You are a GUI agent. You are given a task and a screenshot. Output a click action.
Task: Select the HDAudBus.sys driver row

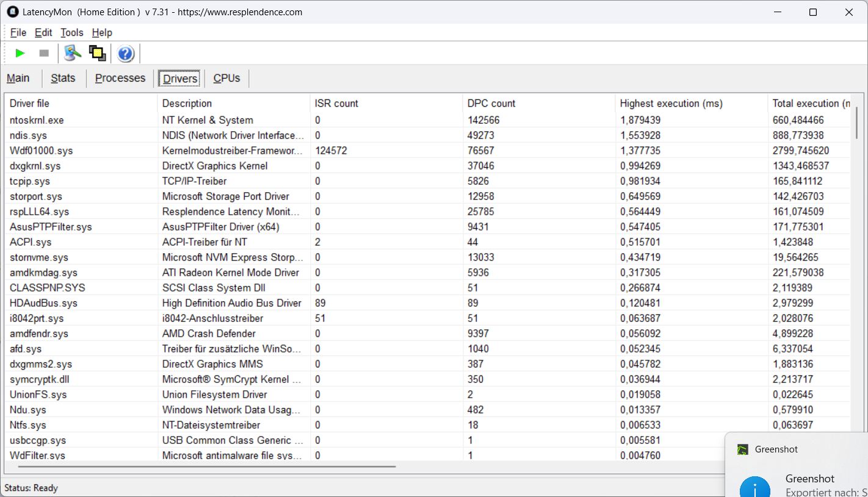point(427,303)
